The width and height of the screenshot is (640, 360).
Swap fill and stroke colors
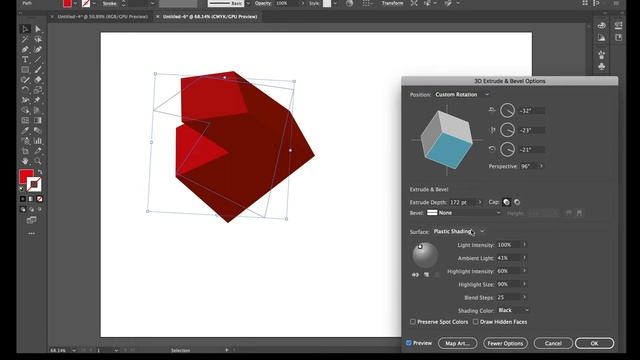pos(40,172)
